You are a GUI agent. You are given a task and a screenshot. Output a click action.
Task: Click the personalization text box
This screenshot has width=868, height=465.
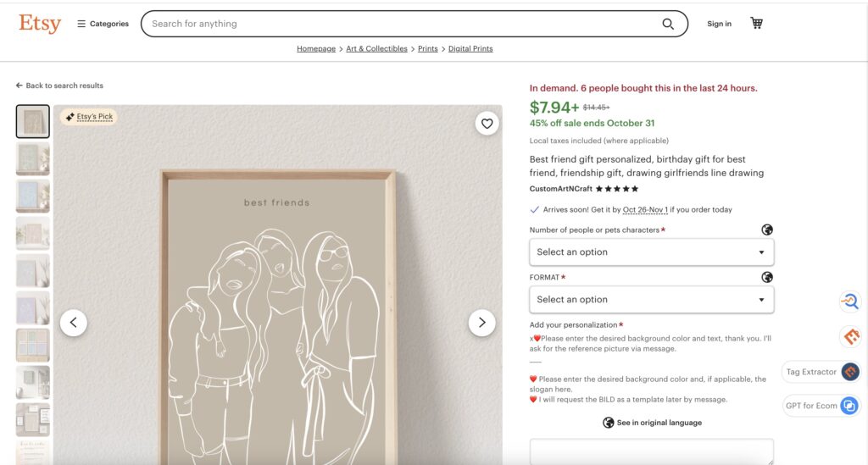[651, 451]
